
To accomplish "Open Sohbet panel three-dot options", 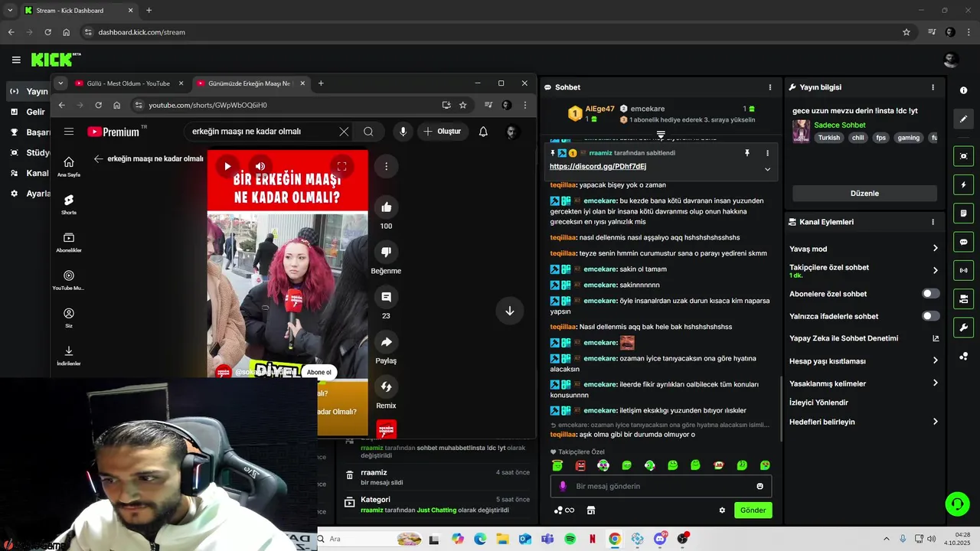I will tap(770, 87).
